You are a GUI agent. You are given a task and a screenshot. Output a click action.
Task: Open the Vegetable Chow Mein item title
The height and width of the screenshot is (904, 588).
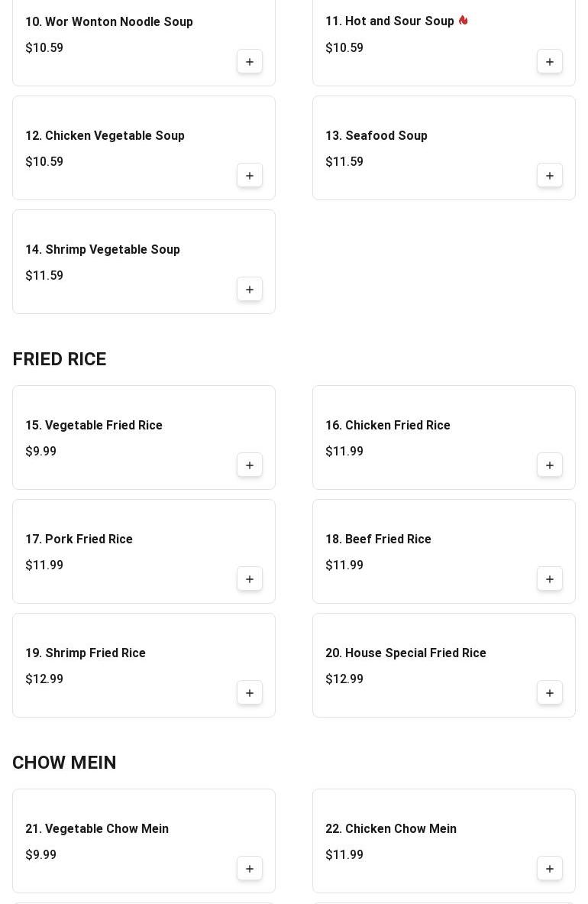tap(97, 829)
